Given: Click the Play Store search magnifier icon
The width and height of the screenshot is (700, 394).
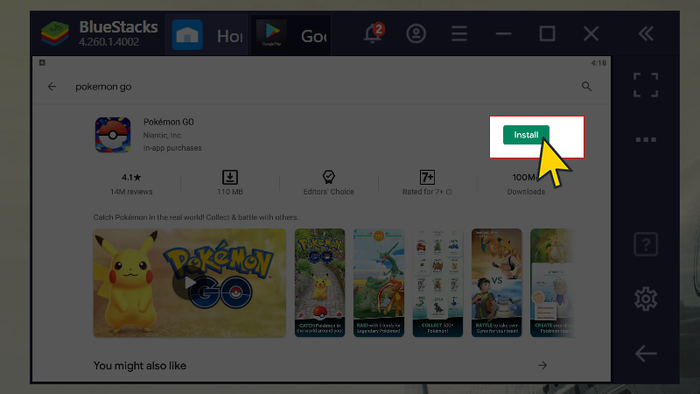Looking at the screenshot, I should pos(587,87).
